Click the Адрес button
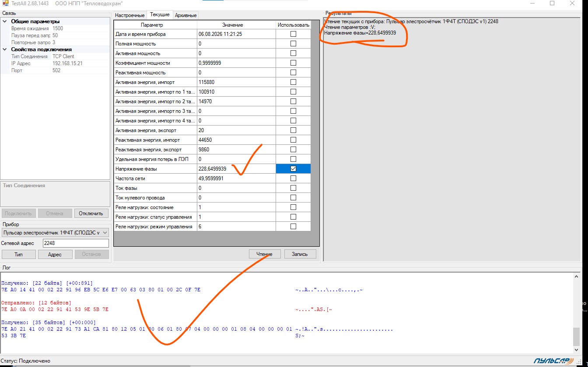Viewport: 588px width, 367px height. pyautogui.click(x=55, y=254)
